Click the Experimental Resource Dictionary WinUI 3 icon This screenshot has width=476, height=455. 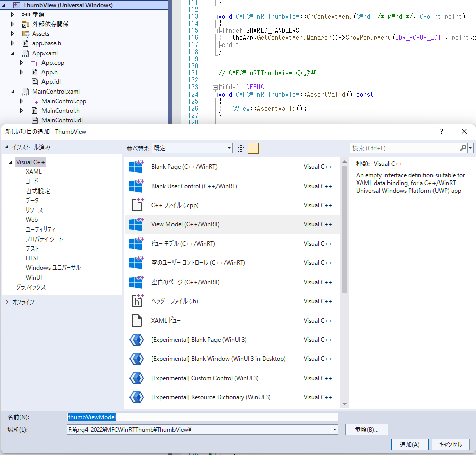(x=137, y=397)
